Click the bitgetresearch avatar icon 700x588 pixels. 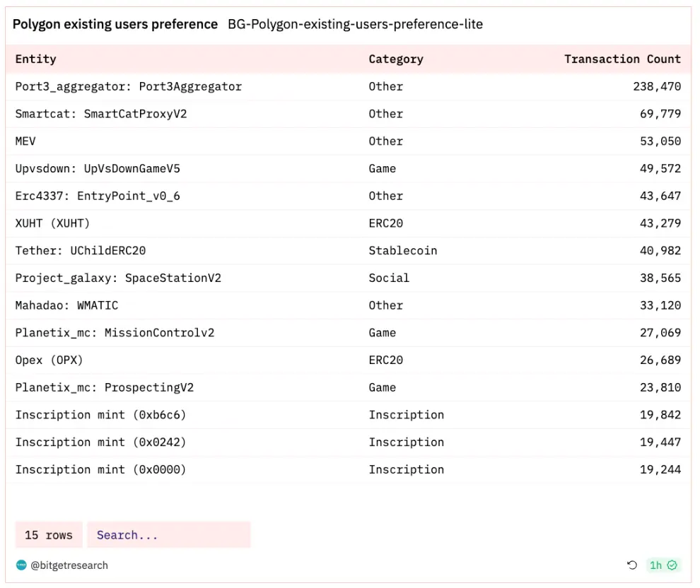(x=21, y=565)
